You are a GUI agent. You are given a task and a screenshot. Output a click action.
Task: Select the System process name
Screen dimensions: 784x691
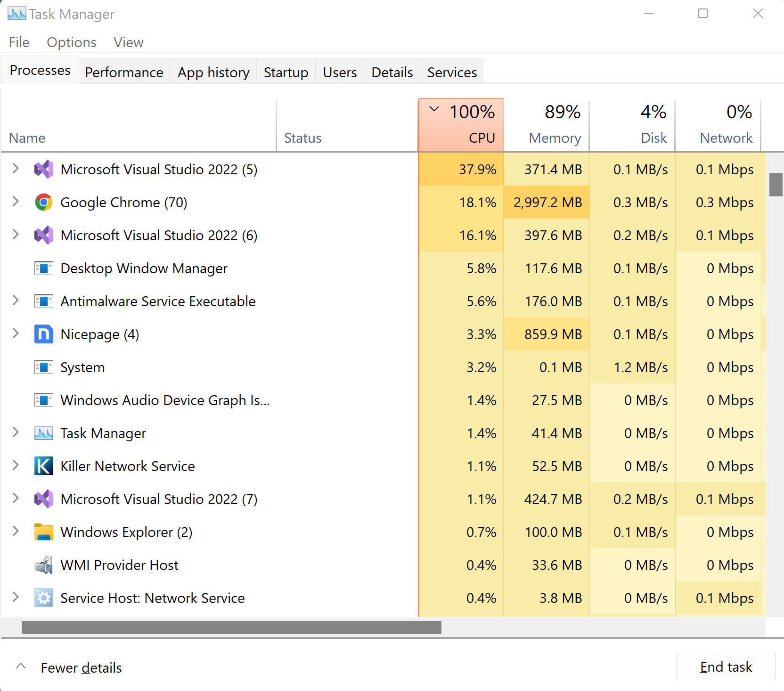pyautogui.click(x=82, y=367)
